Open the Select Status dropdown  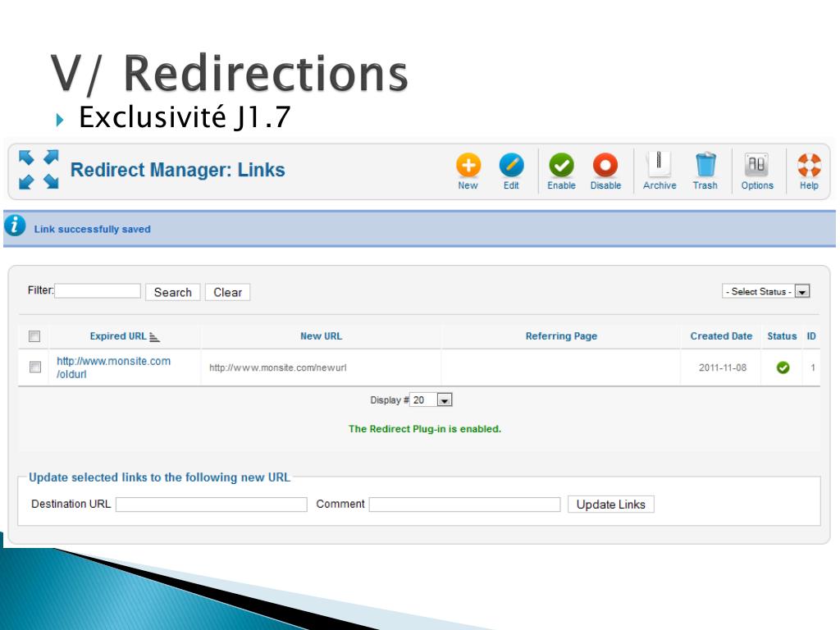click(765, 291)
